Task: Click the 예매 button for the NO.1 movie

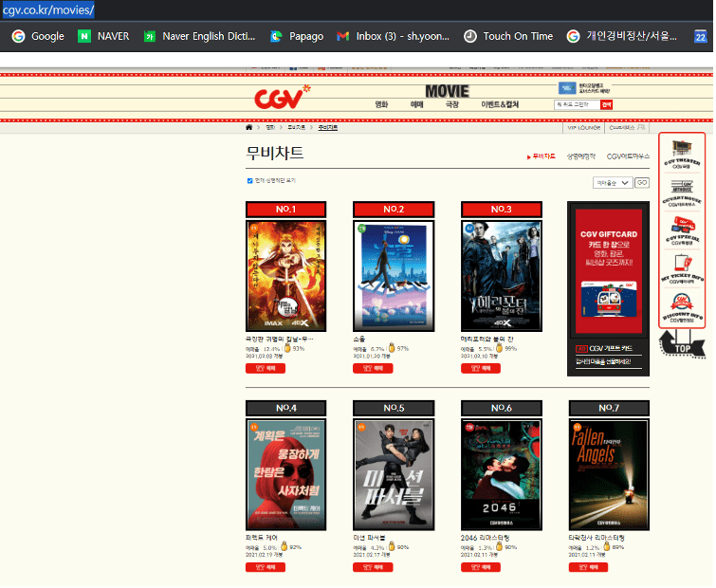Action: (266, 368)
